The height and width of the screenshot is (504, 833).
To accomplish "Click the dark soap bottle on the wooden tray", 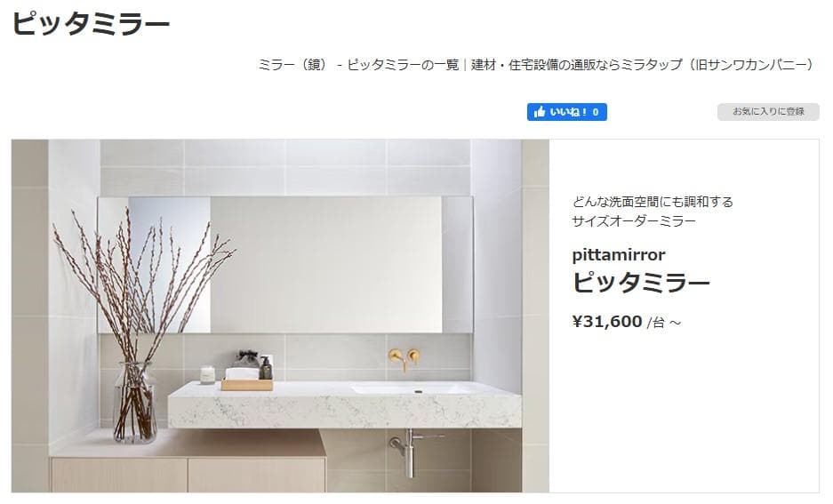I will pos(266,368).
